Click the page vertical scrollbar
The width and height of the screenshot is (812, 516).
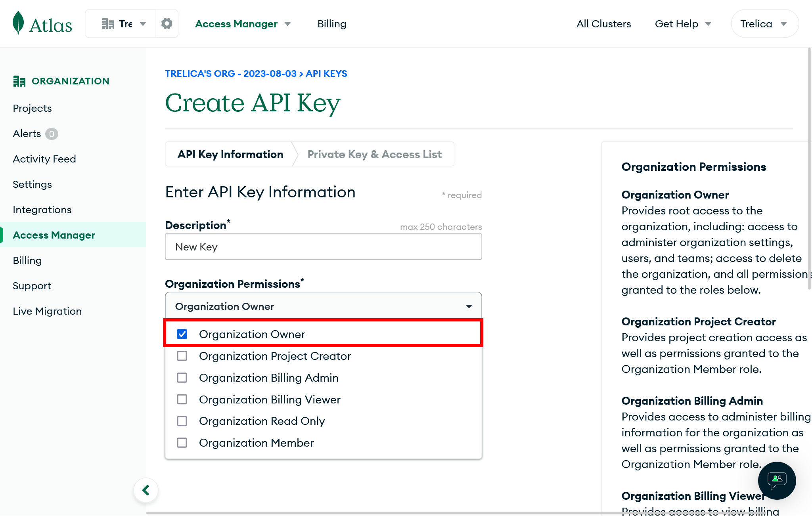pyautogui.click(x=809, y=168)
